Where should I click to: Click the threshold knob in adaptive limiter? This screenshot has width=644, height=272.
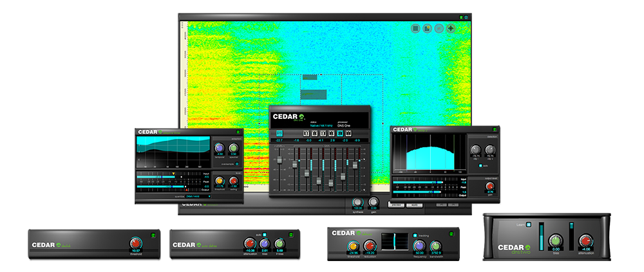tap(220, 181)
